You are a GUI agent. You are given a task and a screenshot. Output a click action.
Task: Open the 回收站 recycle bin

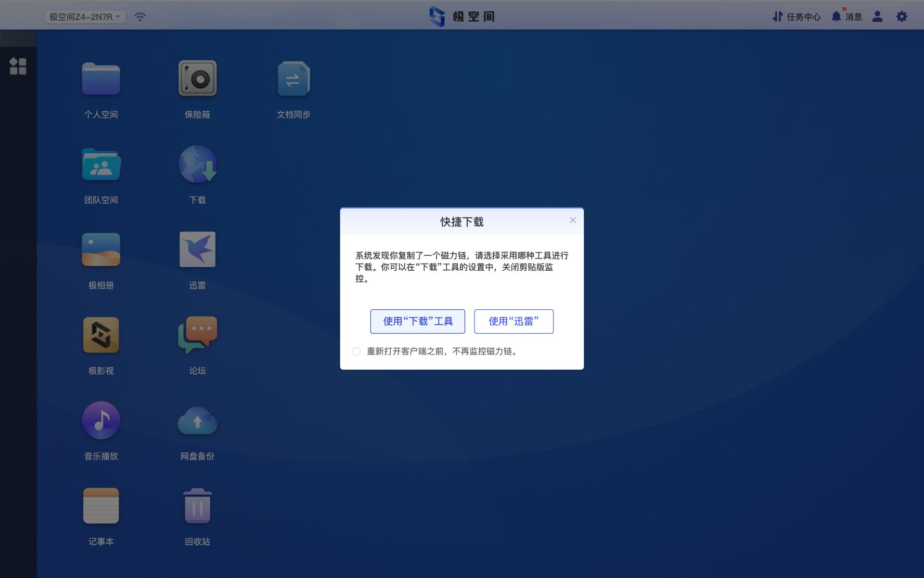point(197,505)
